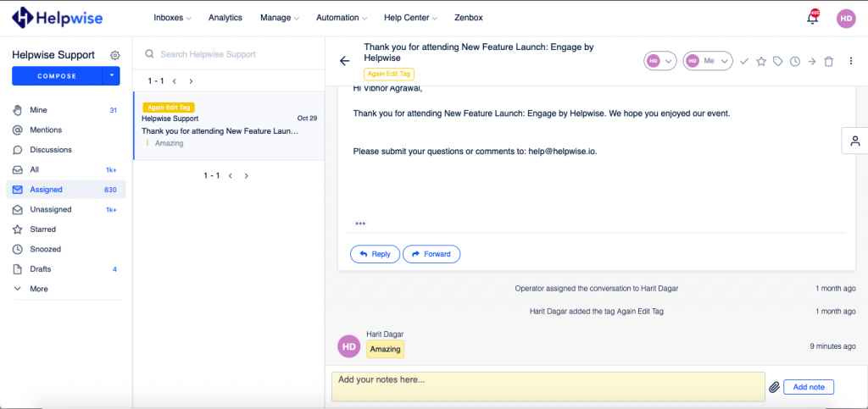Click Again Edit Tag in conversation list

click(x=169, y=108)
